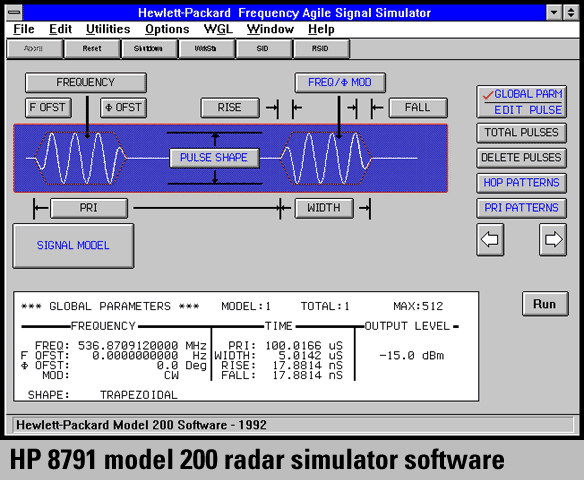Click the RISE time button
This screenshot has height=480, width=584.
pyautogui.click(x=230, y=108)
